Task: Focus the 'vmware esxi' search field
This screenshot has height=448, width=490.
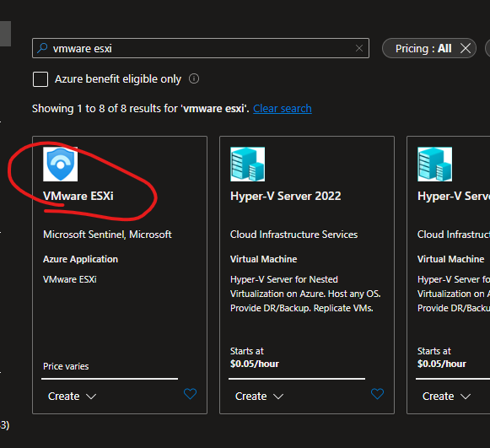Action: [x=201, y=48]
